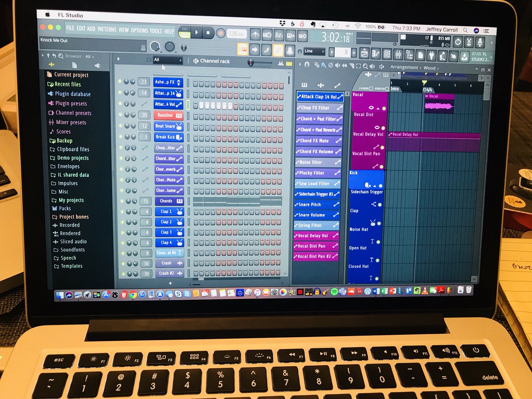Image resolution: width=532 pixels, height=399 pixels.
Task: Mute the Beat Snare channel green LED
Action: (x=120, y=126)
